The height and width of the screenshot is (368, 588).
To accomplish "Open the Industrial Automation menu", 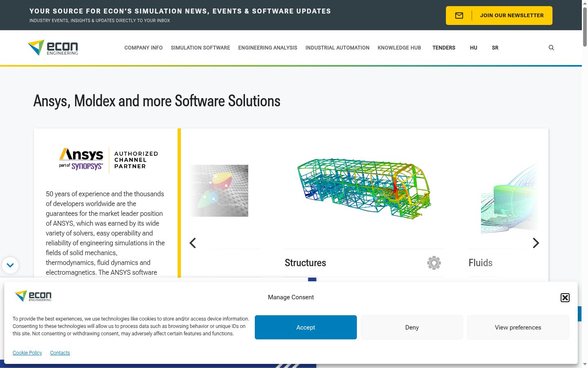I will point(337,48).
